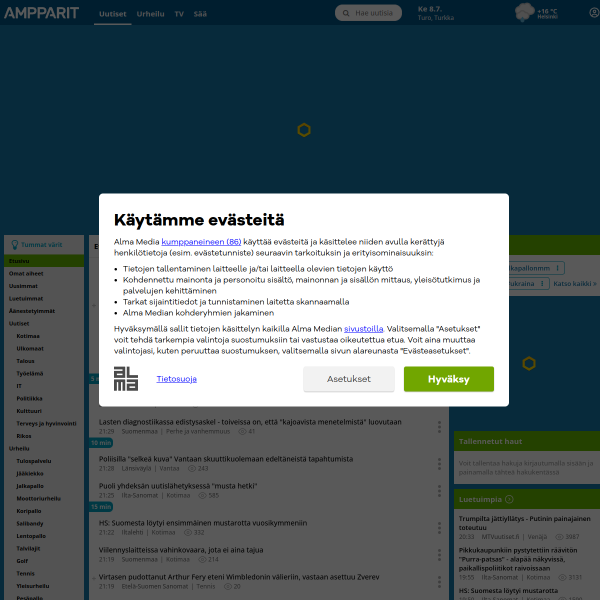Select the Sää tab
Viewport: 600px width, 600px height.
[200, 14]
